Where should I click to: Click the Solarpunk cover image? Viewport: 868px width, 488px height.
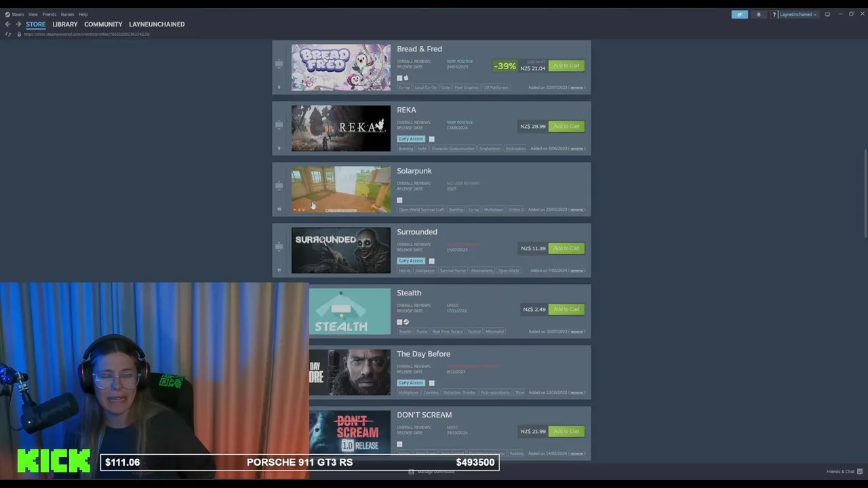click(x=341, y=189)
